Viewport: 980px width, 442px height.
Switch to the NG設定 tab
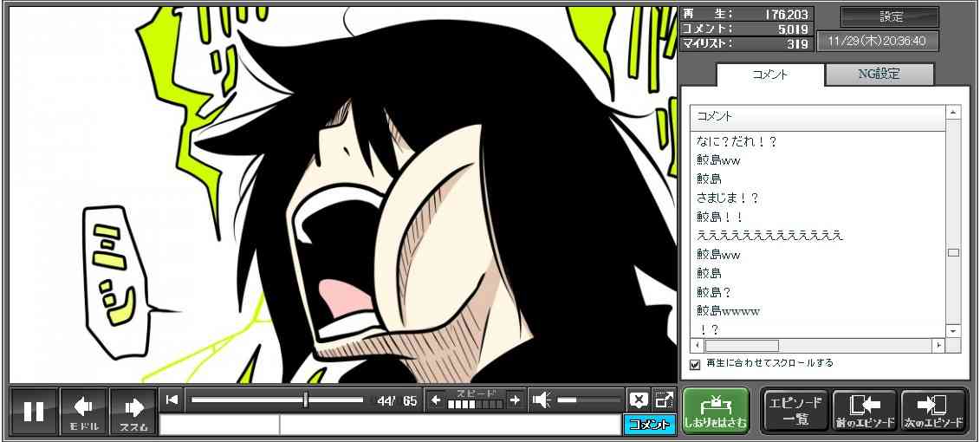(x=879, y=75)
